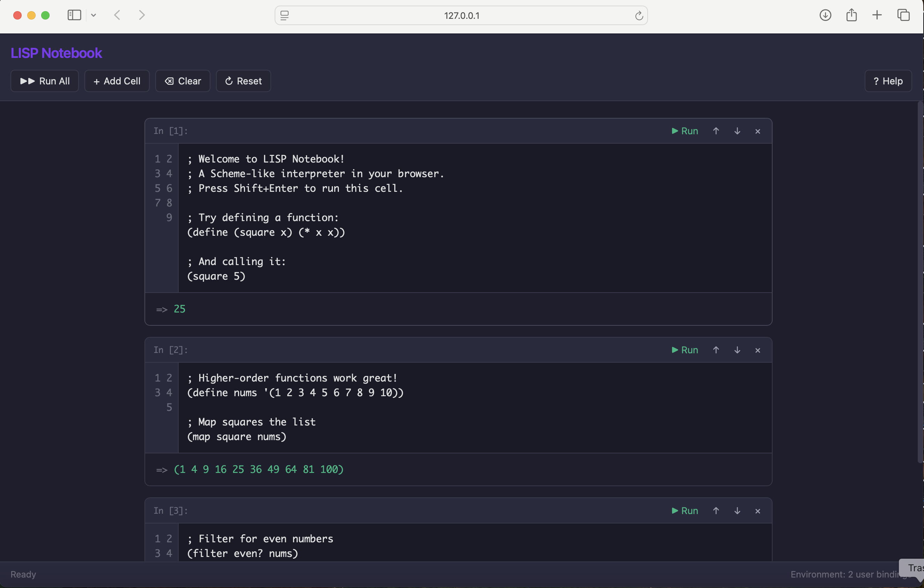Image resolution: width=924 pixels, height=588 pixels.
Task: Toggle the Safari sidebar
Action: pyautogui.click(x=74, y=15)
